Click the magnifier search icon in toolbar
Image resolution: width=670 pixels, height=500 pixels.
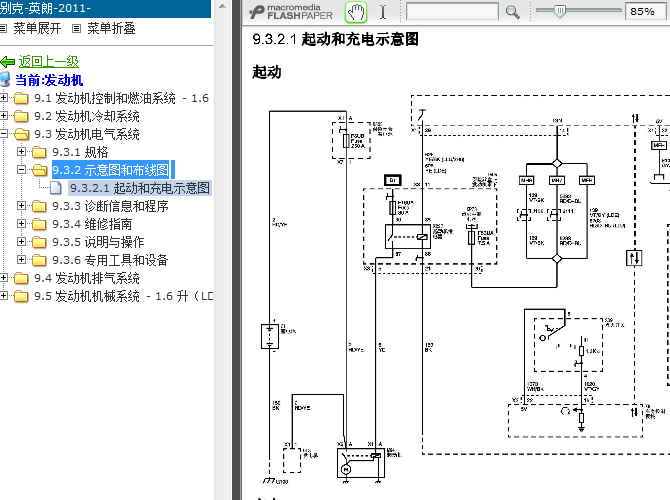pyautogui.click(x=512, y=12)
